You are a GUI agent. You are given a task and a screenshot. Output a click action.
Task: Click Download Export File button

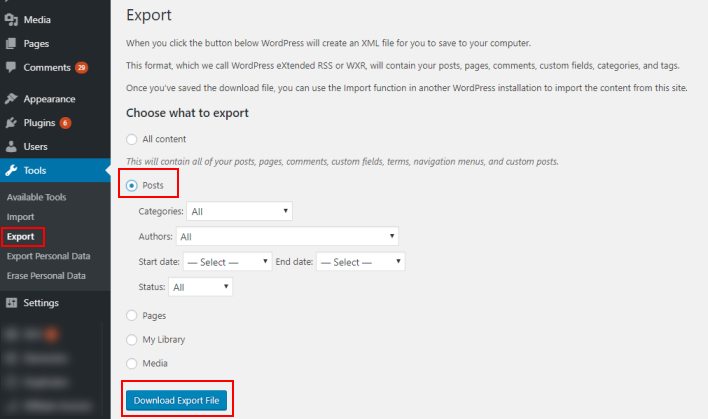coord(177,400)
